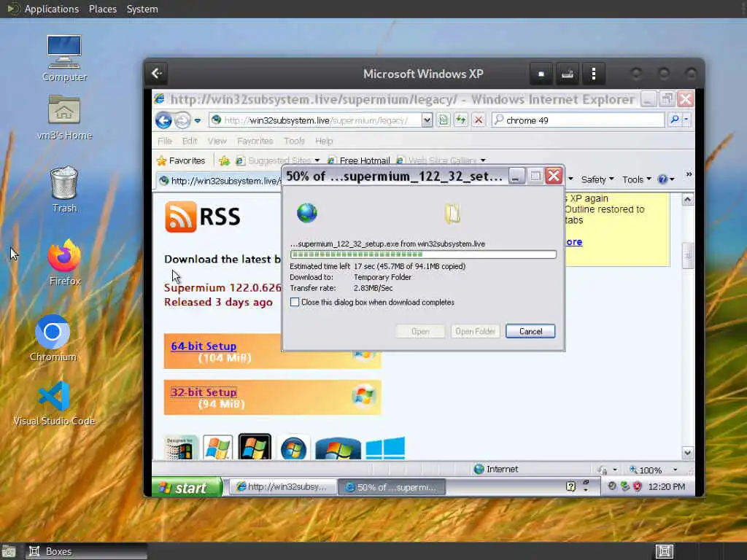Open the Trash desktop icon
Viewport: 747px width, 560px height.
point(64,189)
